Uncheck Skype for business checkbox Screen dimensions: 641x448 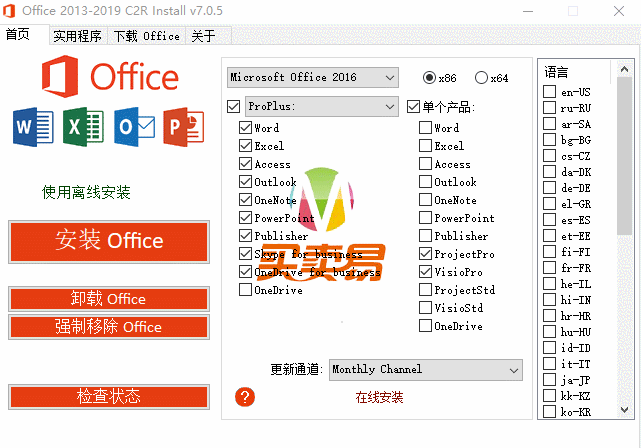[x=245, y=253]
